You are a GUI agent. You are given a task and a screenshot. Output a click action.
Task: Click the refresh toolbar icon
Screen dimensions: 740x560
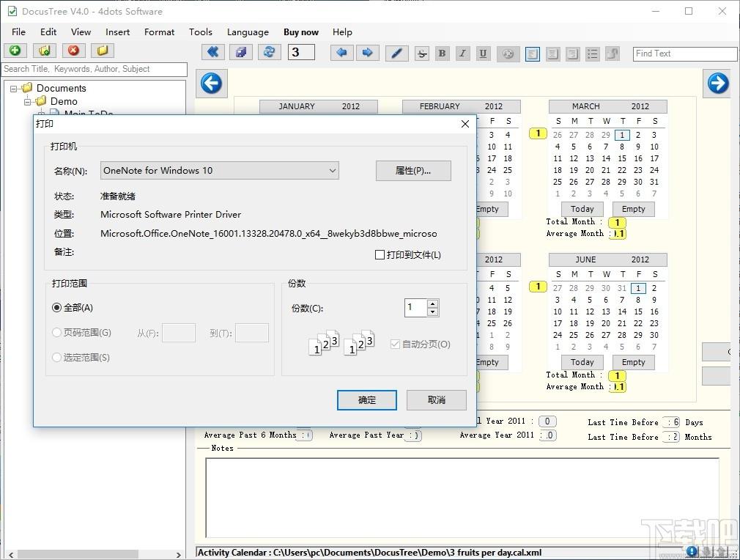(270, 52)
